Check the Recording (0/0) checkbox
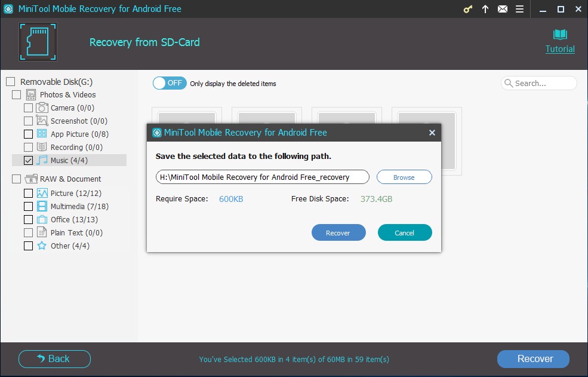 tap(28, 147)
